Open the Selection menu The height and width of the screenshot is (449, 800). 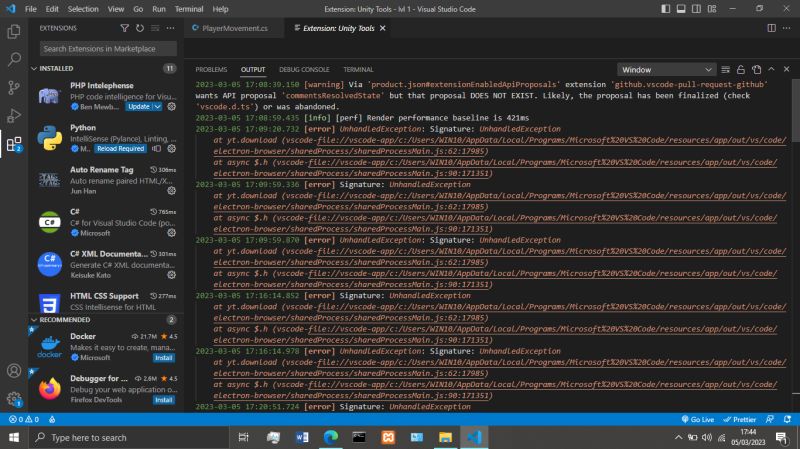point(83,9)
